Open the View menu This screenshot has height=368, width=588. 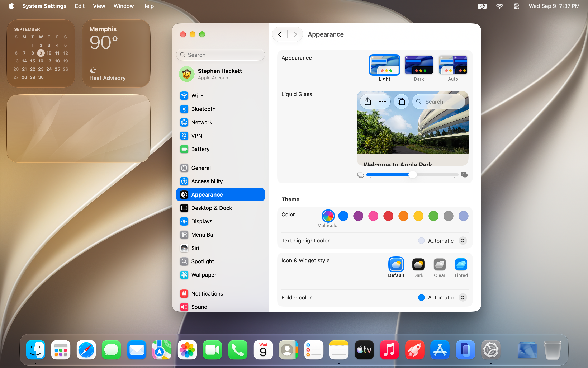coord(99,6)
